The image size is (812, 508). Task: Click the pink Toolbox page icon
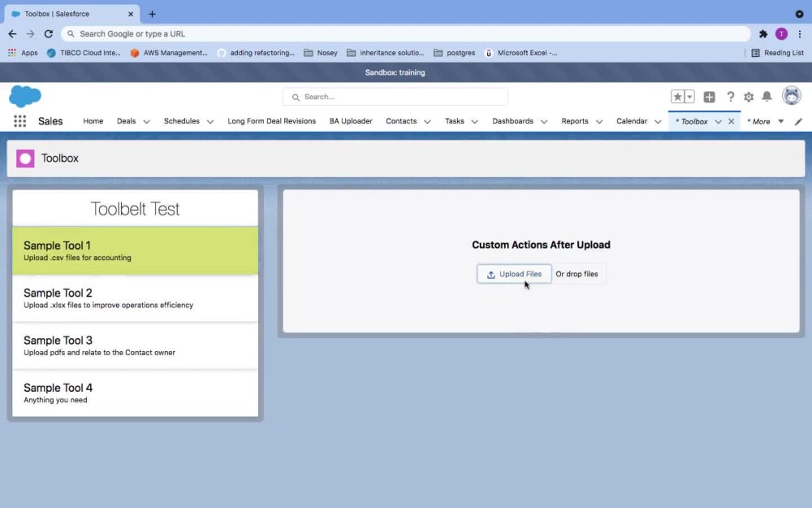click(x=25, y=158)
